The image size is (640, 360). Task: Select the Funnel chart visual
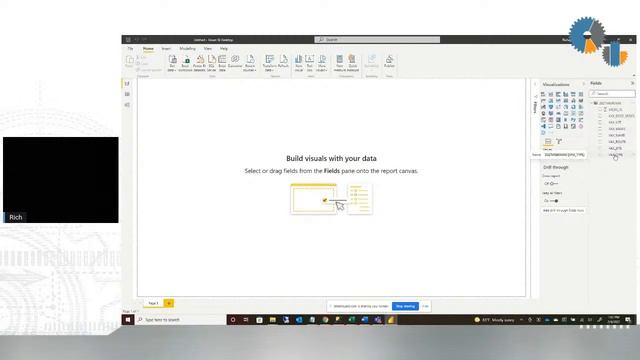click(x=551, y=107)
